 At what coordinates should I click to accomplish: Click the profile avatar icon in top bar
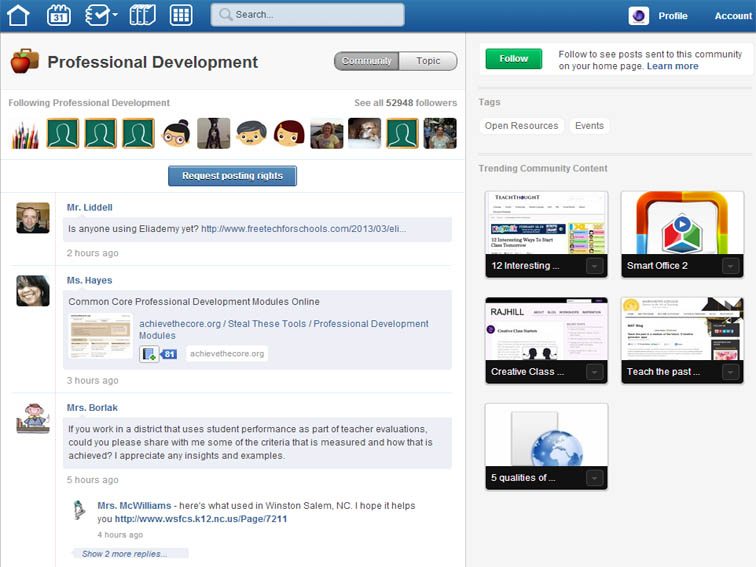click(638, 15)
